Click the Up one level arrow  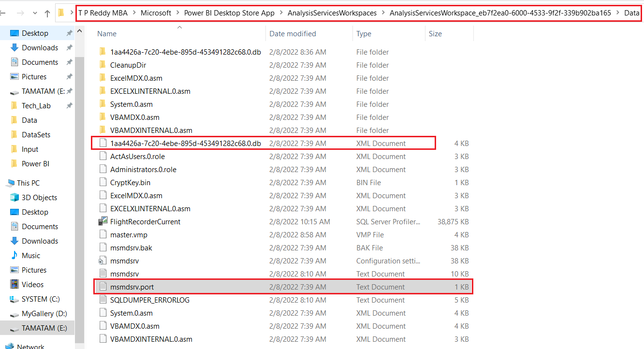tap(47, 13)
